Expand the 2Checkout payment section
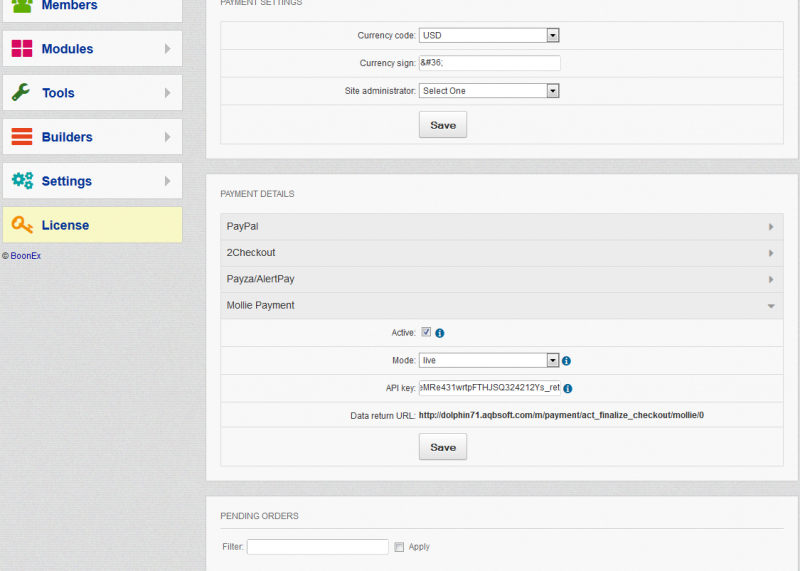Image resolution: width=800 pixels, height=571 pixels. 502,253
